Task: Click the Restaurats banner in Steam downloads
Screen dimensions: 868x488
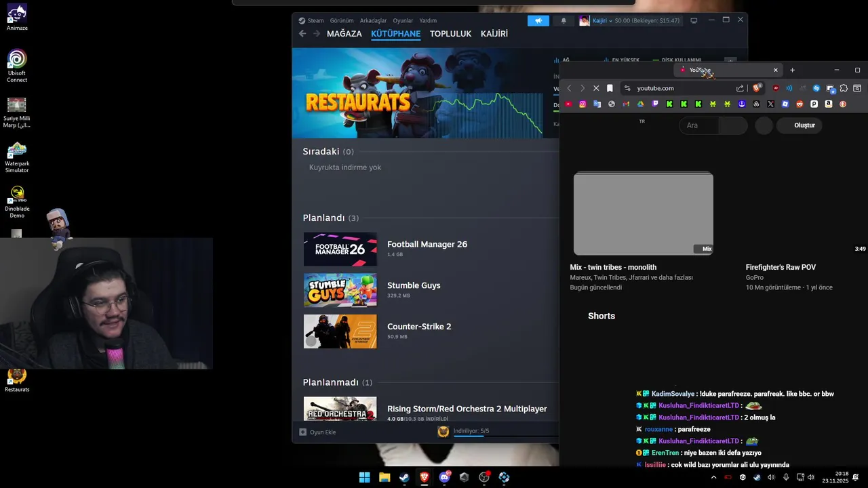Action: point(417,93)
